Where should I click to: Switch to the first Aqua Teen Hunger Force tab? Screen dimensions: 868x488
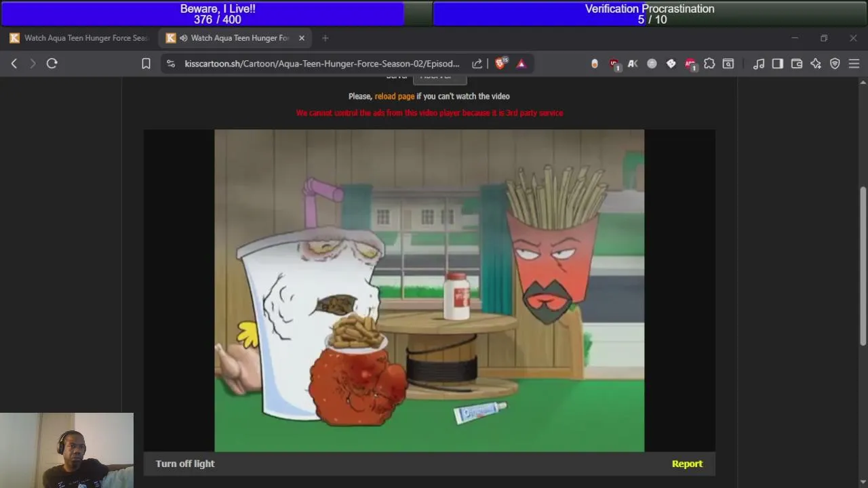click(x=79, y=38)
